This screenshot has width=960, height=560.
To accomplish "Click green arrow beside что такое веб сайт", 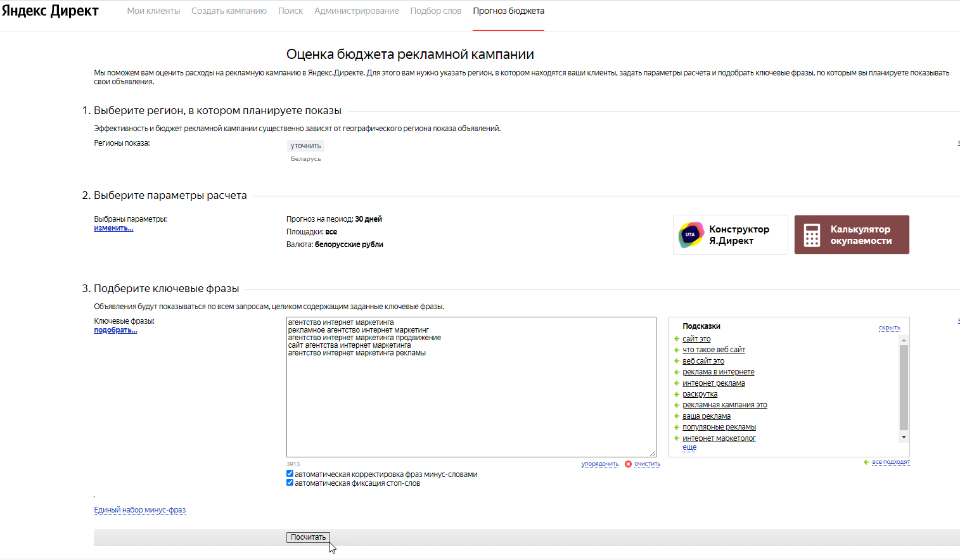I will click(x=677, y=350).
